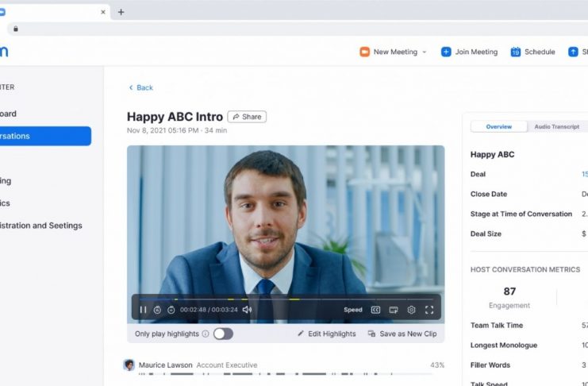The image size is (588, 386).
Task: Click Join Meeting plus icon
Action: 446,52
